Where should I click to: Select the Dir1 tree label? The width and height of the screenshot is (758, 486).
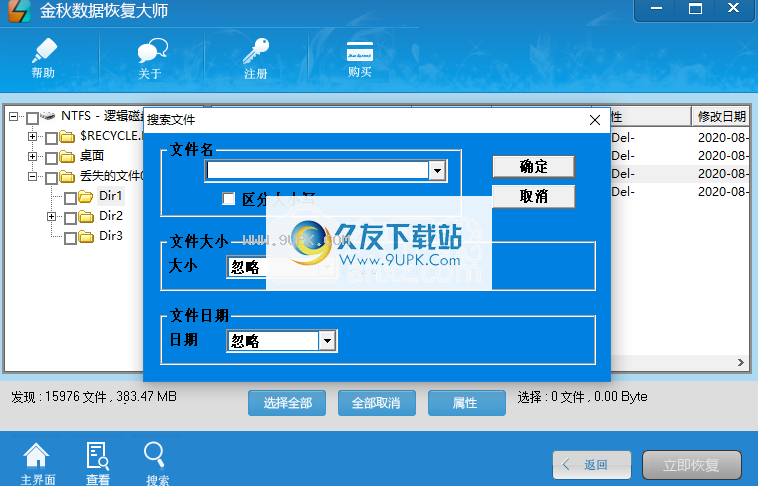pos(111,196)
